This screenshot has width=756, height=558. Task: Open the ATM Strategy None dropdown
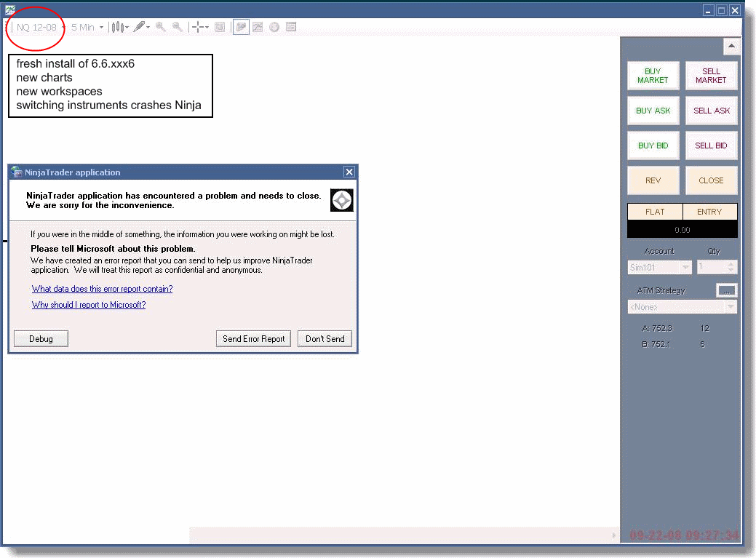(682, 307)
